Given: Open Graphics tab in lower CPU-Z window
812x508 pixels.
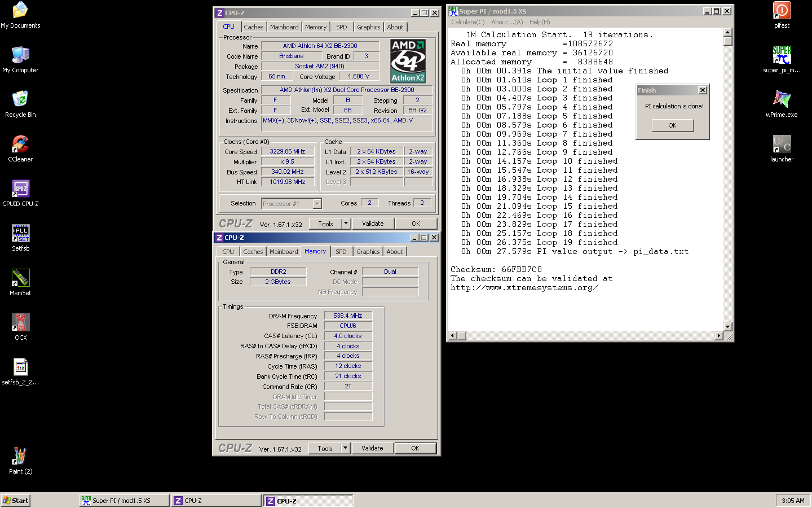Looking at the screenshot, I should point(368,252).
